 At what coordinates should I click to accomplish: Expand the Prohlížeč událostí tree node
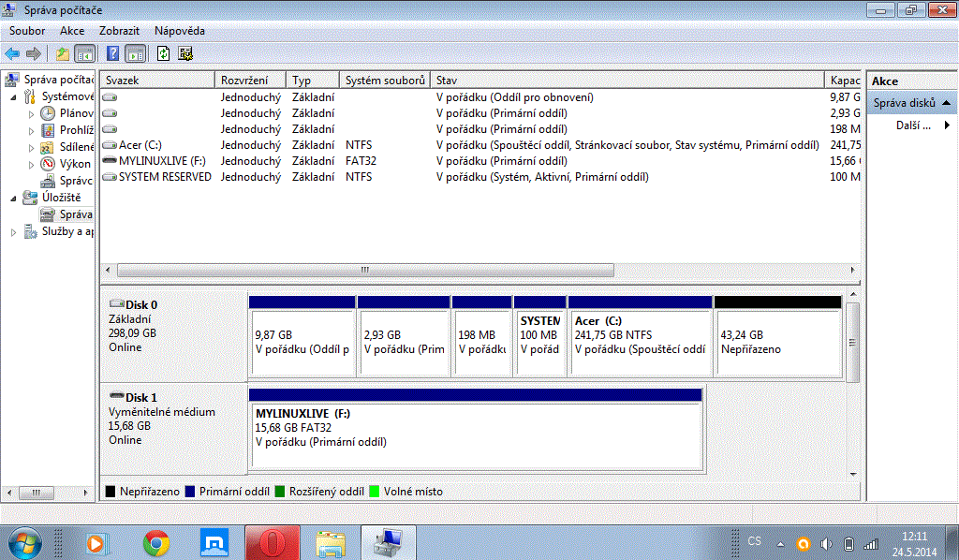click(x=31, y=130)
